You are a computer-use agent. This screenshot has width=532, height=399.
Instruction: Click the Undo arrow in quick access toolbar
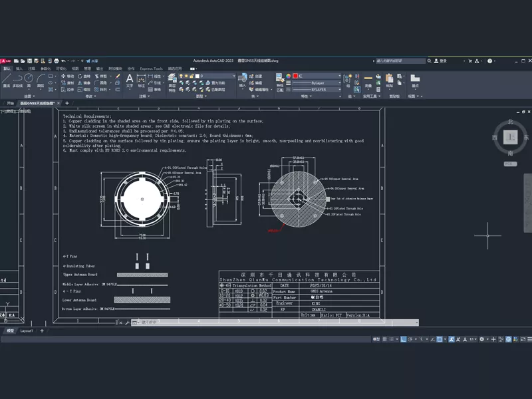coord(63,61)
